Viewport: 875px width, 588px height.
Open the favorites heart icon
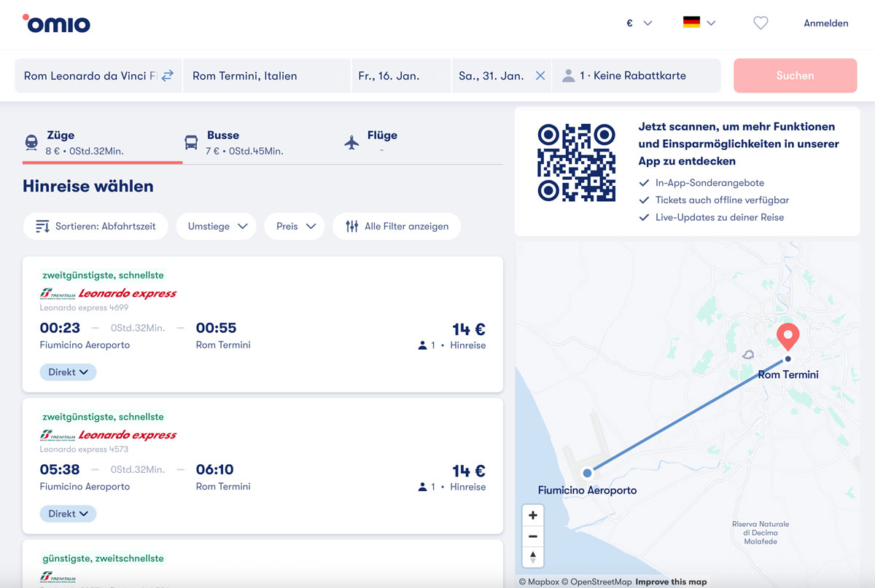pyautogui.click(x=761, y=23)
